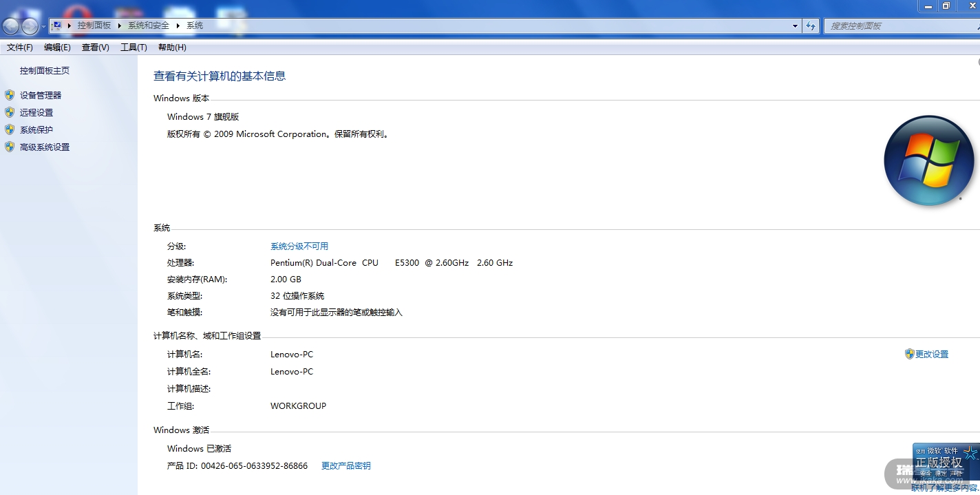Open the recent pages dropdown beside Forward
980x495 pixels.
[x=44, y=27]
